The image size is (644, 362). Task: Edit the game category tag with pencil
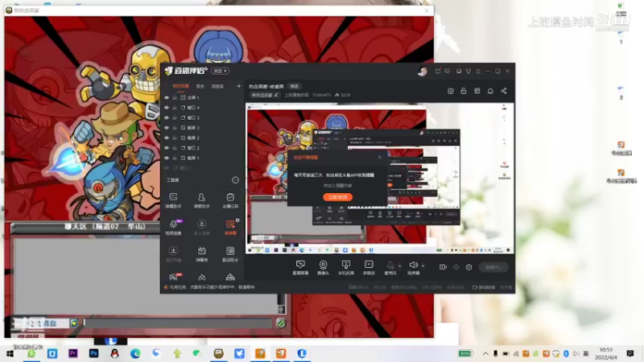tap(265, 95)
